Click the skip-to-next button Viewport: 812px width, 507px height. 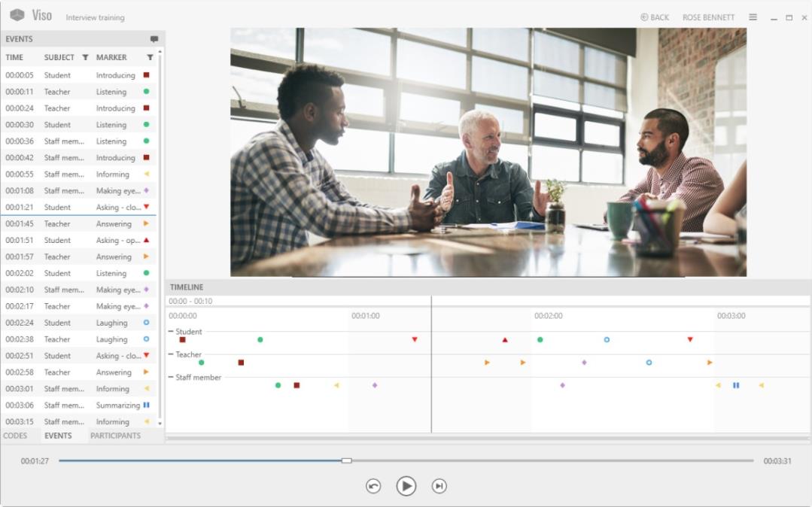pos(439,486)
